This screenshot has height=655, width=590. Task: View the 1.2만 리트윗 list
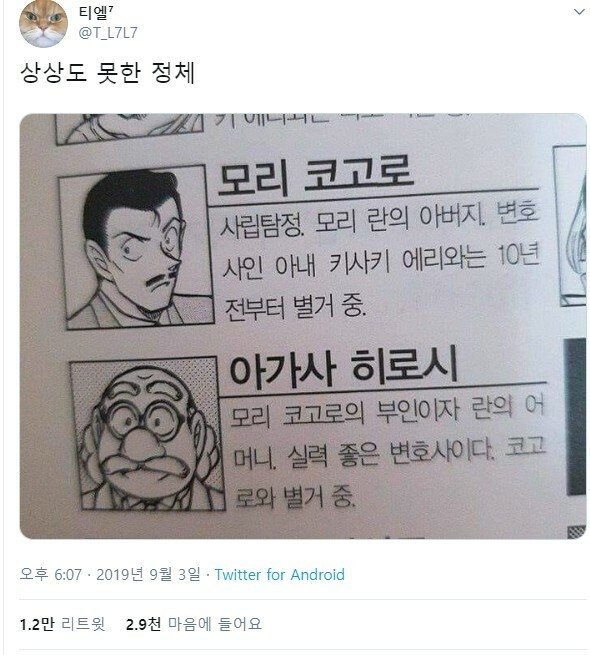pos(62,624)
